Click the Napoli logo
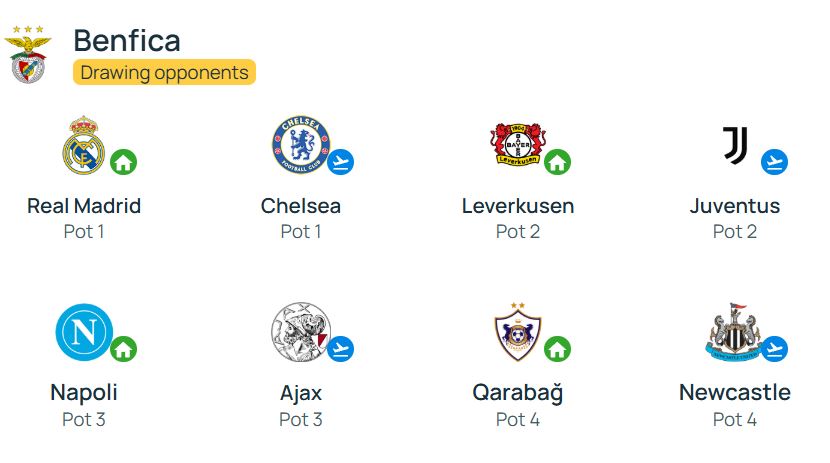The height and width of the screenshot is (463, 830). point(84,332)
